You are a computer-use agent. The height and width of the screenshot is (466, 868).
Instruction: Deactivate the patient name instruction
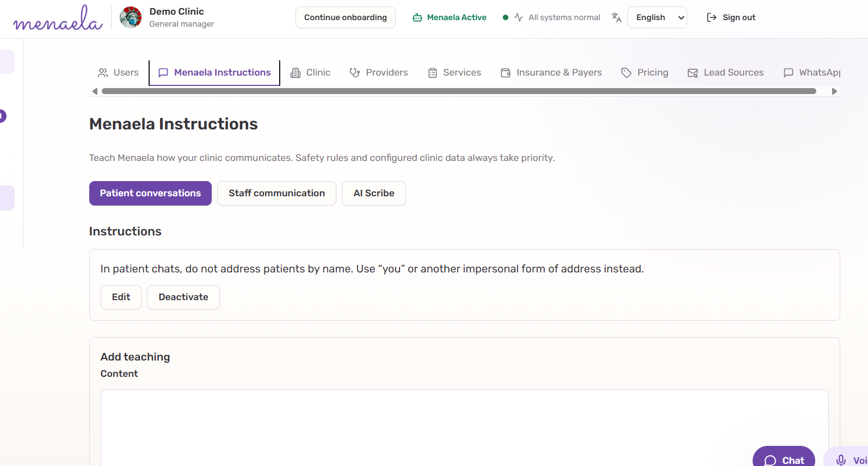coord(183,297)
